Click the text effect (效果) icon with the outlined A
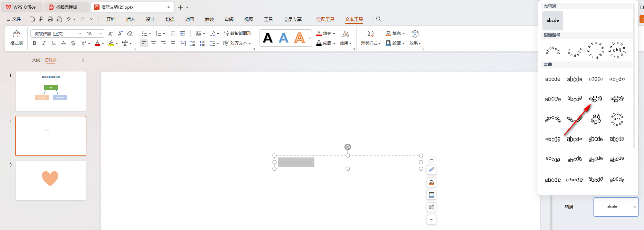 [345, 34]
